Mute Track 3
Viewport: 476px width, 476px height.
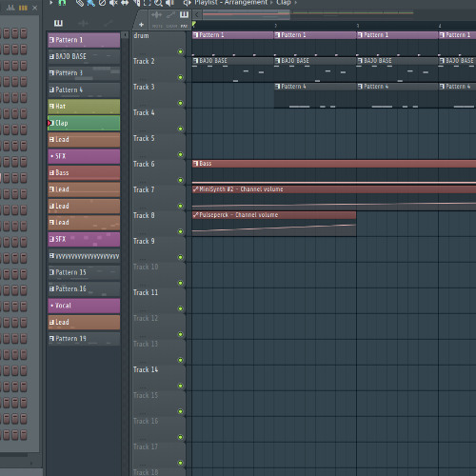click(x=180, y=103)
